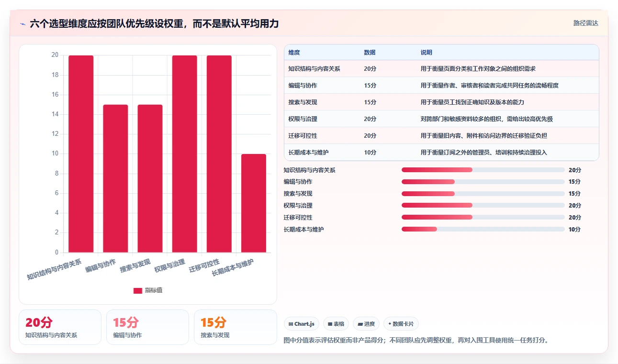Viewport: 618px width, 364px height.
Task: Select the 数据卡片 tag chip
Action: pos(401,324)
